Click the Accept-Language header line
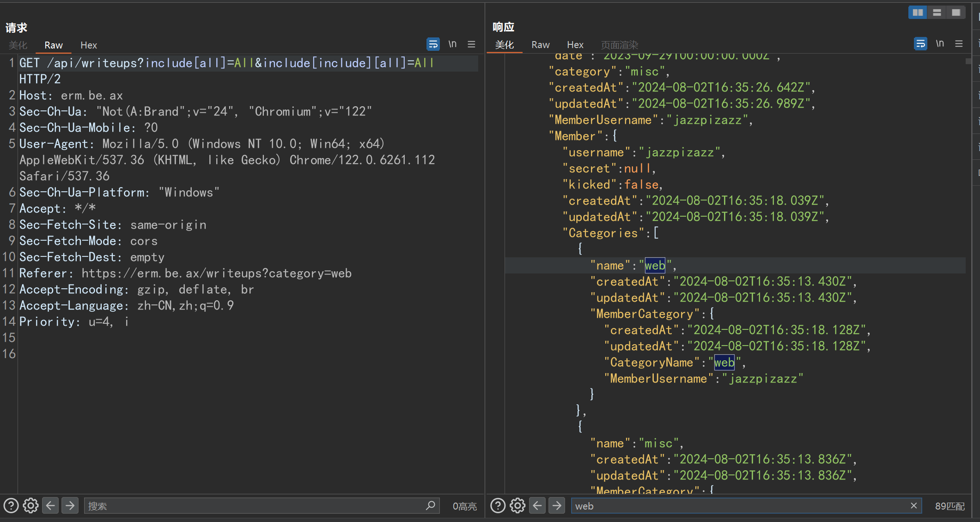This screenshot has width=980, height=522. pos(126,306)
